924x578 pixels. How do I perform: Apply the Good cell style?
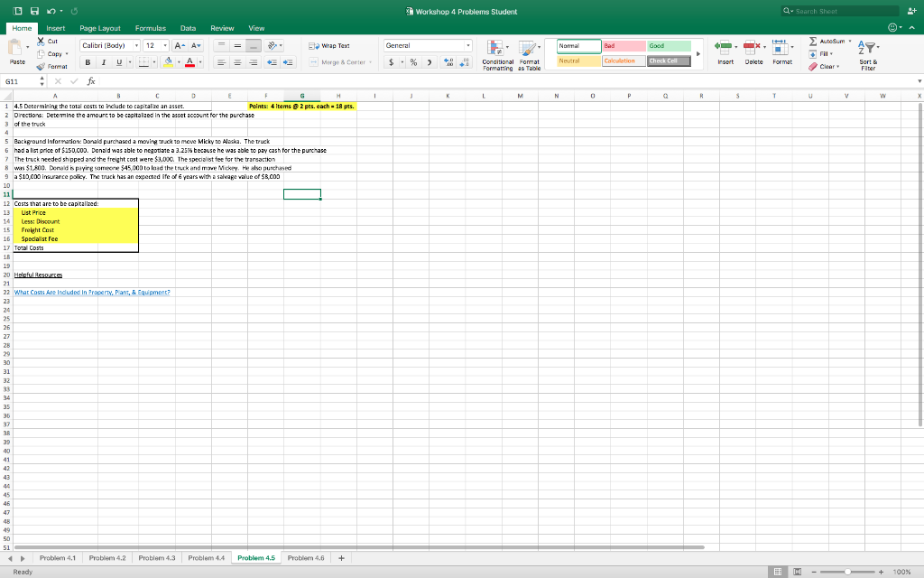pos(669,46)
